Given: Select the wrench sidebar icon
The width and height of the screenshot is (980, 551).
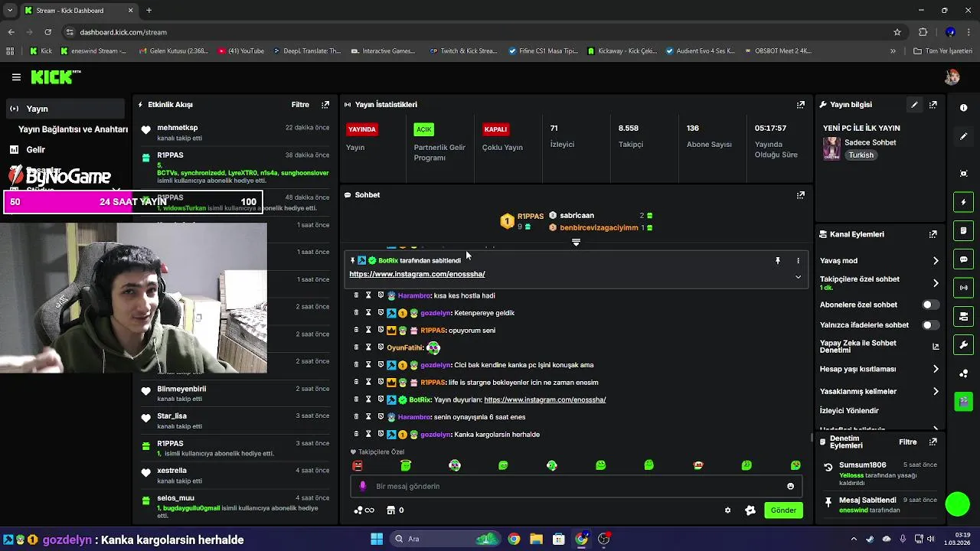Looking at the screenshot, I should click(x=963, y=344).
